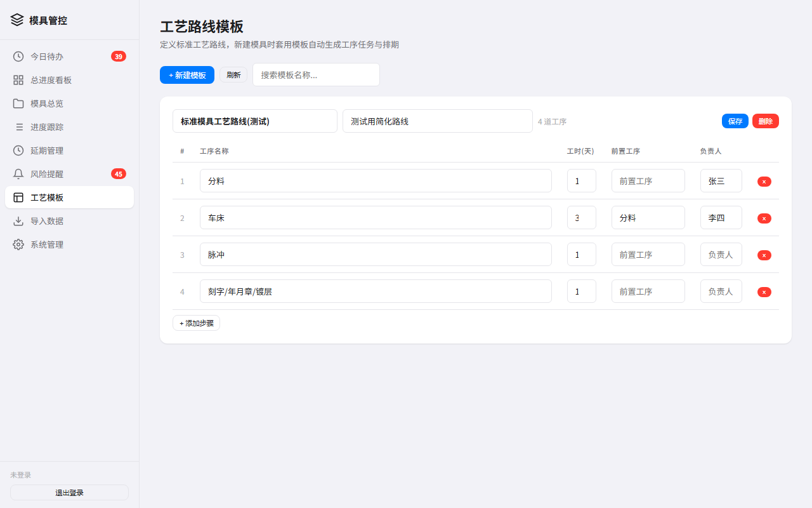Click the layout icon beside 工艺模板
This screenshot has height=508, width=812.
tap(18, 197)
